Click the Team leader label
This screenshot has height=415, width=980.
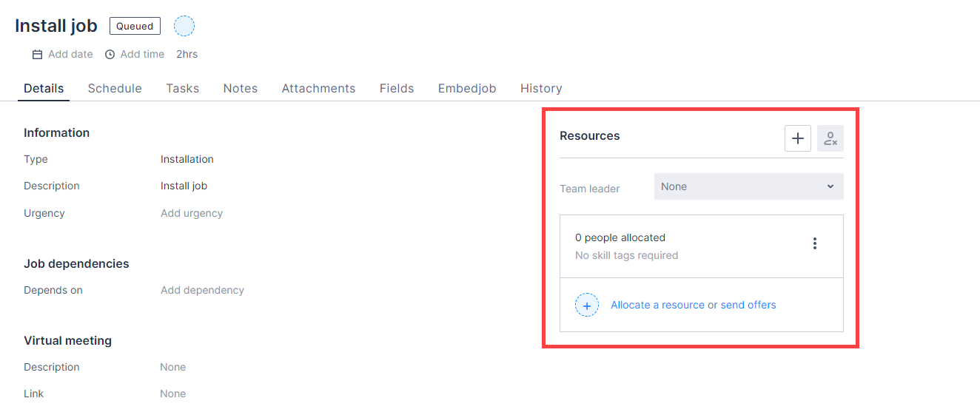590,189
